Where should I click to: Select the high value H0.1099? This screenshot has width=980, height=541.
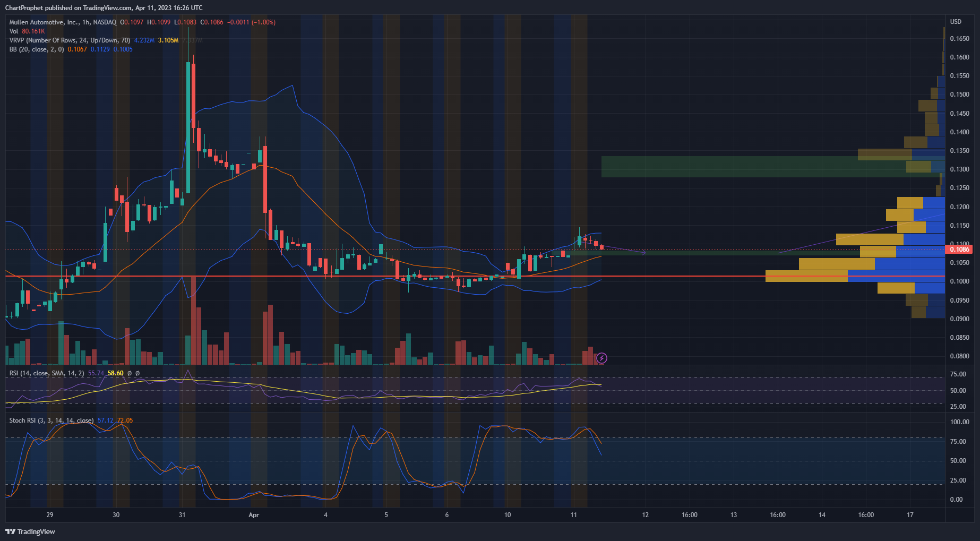(159, 22)
